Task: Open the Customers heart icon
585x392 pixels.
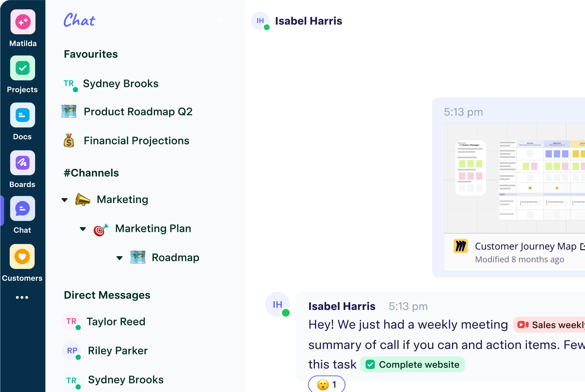Action: tap(22, 257)
